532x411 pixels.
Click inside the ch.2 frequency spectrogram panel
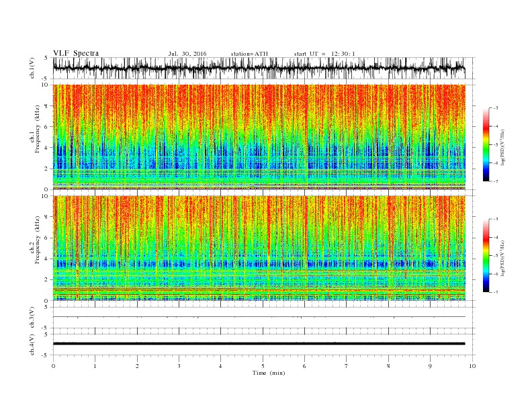(x=259, y=248)
